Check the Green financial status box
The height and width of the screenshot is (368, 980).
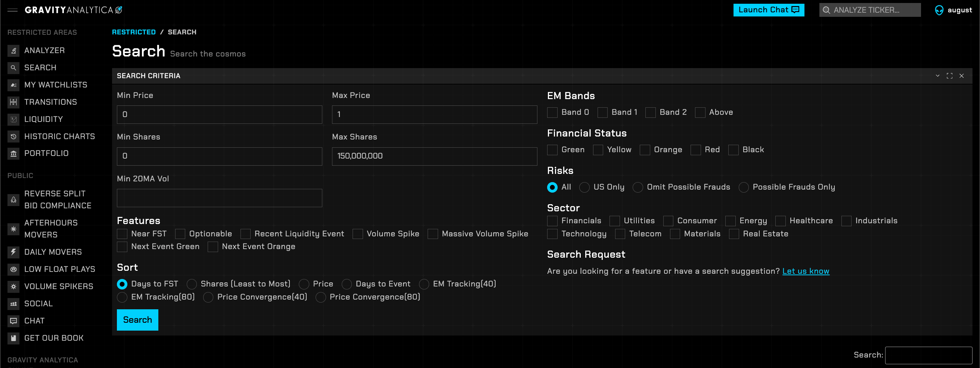click(552, 150)
